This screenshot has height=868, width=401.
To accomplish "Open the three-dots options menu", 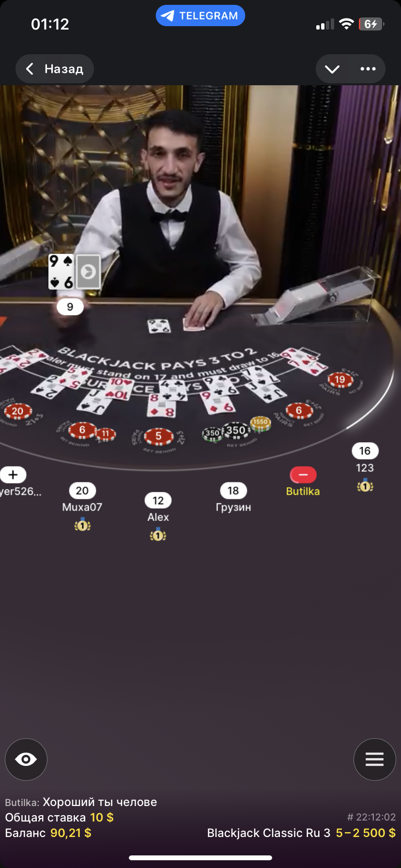I will point(368,69).
